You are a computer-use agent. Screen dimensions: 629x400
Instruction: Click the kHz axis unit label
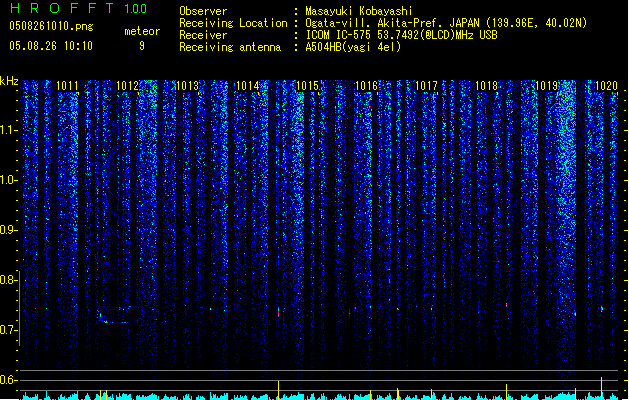[9, 81]
